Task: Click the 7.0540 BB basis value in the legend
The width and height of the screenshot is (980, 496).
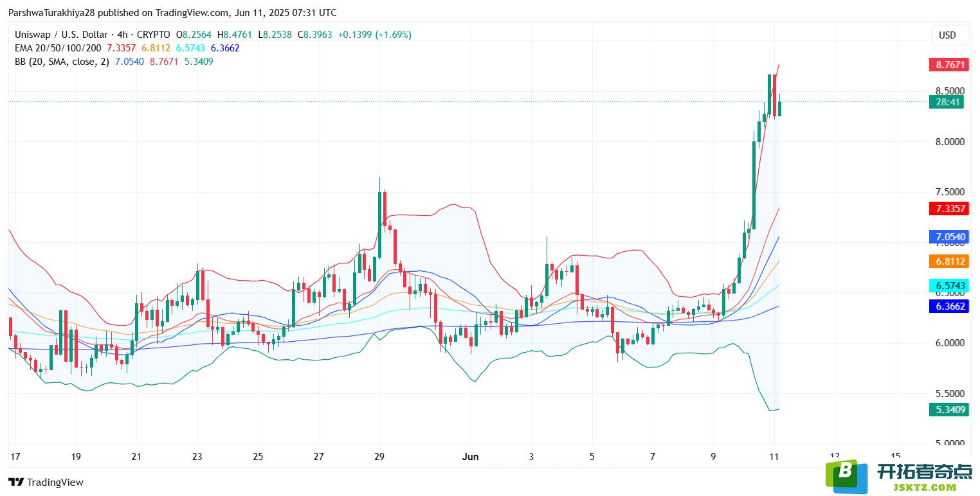Action: tap(129, 62)
